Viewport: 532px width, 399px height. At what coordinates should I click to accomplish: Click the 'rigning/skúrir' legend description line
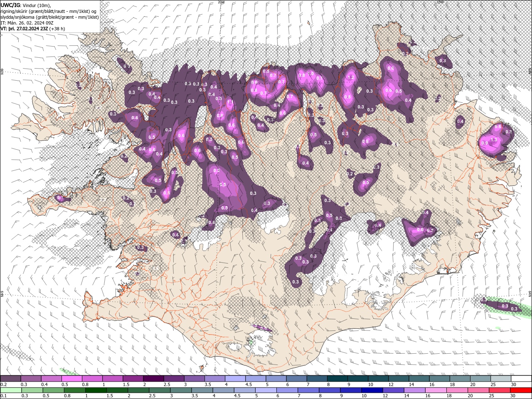coord(49,11)
